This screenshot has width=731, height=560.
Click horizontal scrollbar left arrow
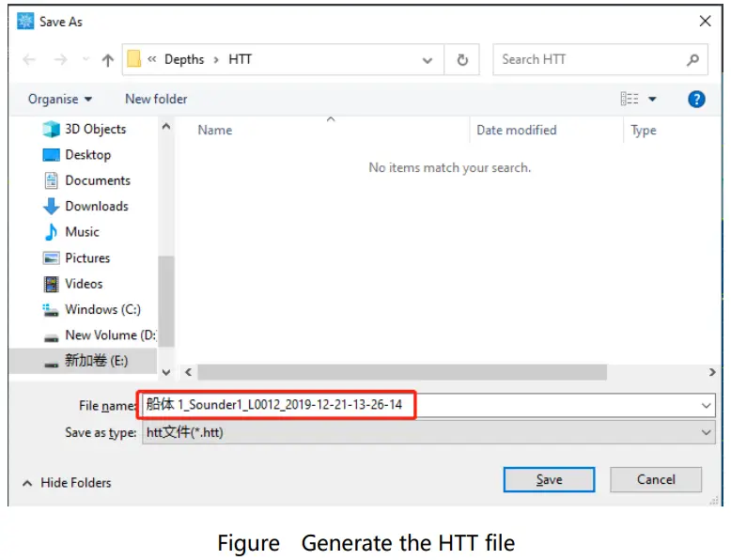click(x=188, y=372)
